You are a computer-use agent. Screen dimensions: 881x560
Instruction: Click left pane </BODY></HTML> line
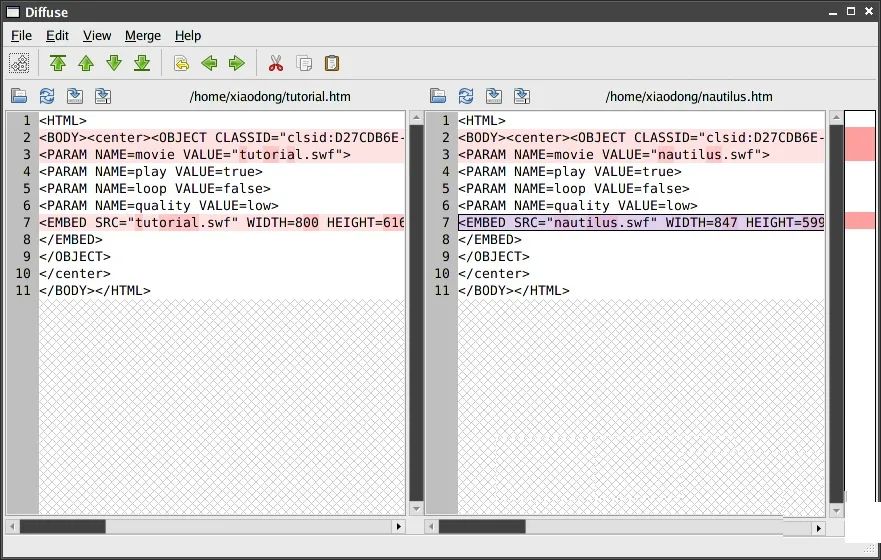222,290
